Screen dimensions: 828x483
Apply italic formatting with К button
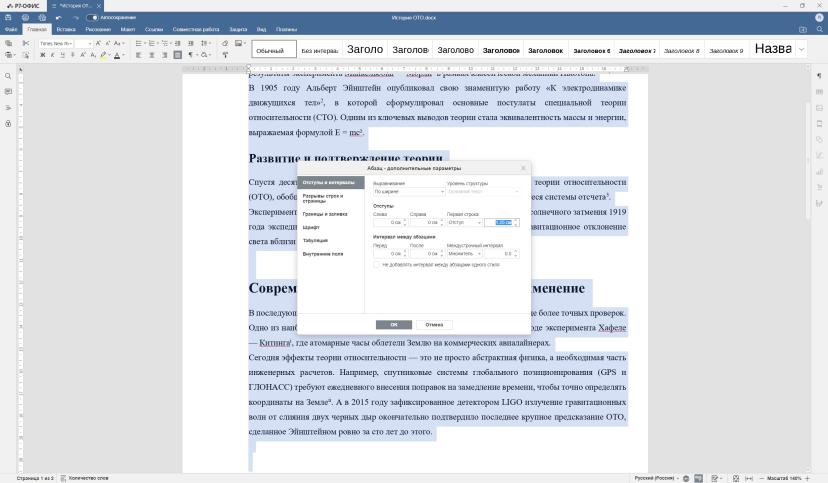pyautogui.click(x=52, y=55)
